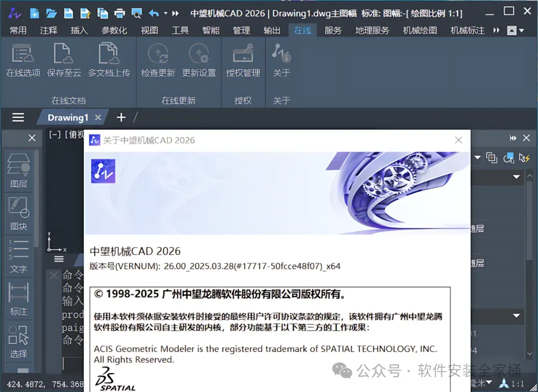Viewport: 538px width, 392px height.
Task: Click the 关于 about icon in ribbon
Action: (281, 60)
